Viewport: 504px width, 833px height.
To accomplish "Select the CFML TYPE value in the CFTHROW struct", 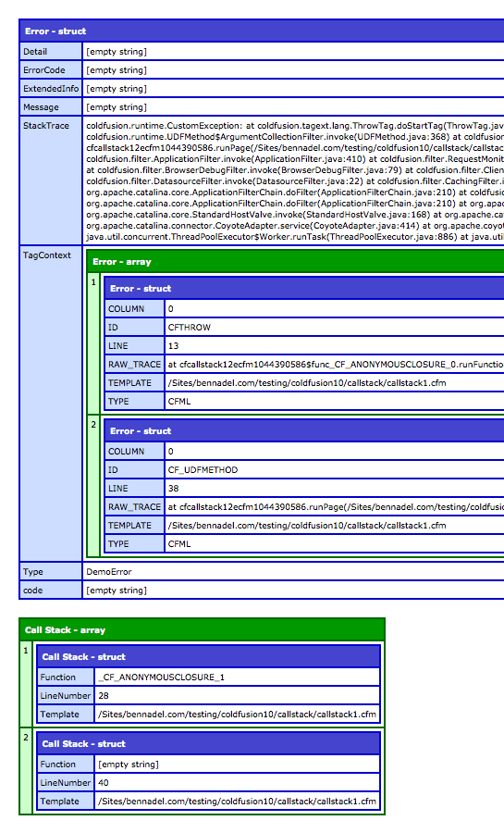I will [179, 402].
